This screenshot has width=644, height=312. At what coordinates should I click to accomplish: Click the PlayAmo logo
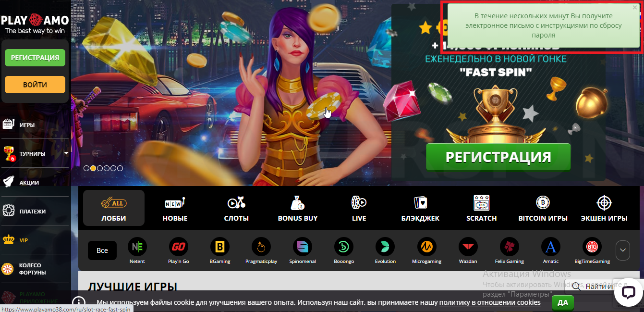(x=35, y=24)
